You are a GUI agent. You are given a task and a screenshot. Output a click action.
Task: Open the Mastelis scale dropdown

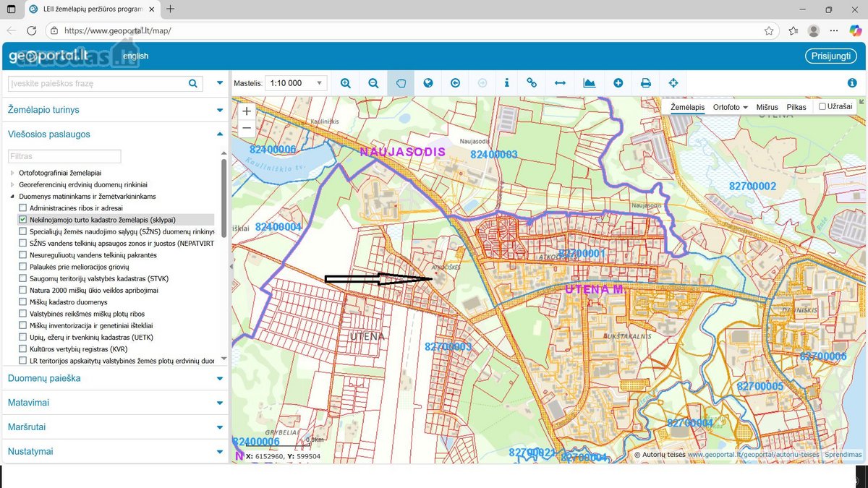296,83
